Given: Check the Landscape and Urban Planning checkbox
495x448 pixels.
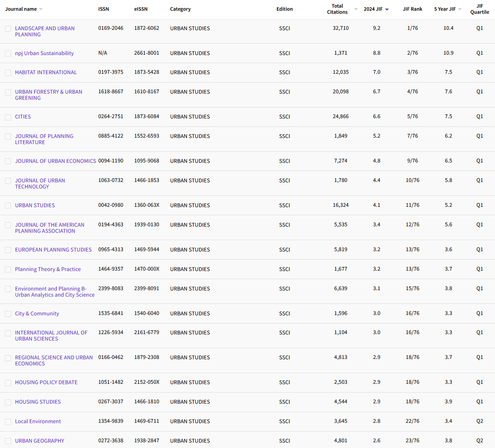Looking at the screenshot, I should click(x=8, y=29).
